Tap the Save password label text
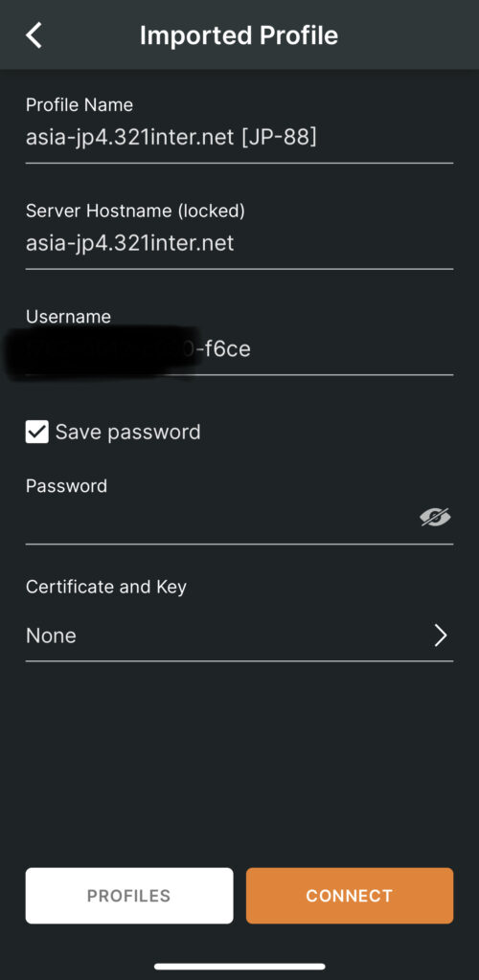This screenshot has width=479, height=980. coord(128,432)
